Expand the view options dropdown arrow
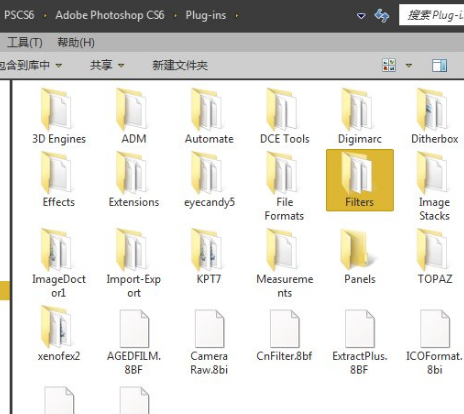 pyautogui.click(x=409, y=65)
